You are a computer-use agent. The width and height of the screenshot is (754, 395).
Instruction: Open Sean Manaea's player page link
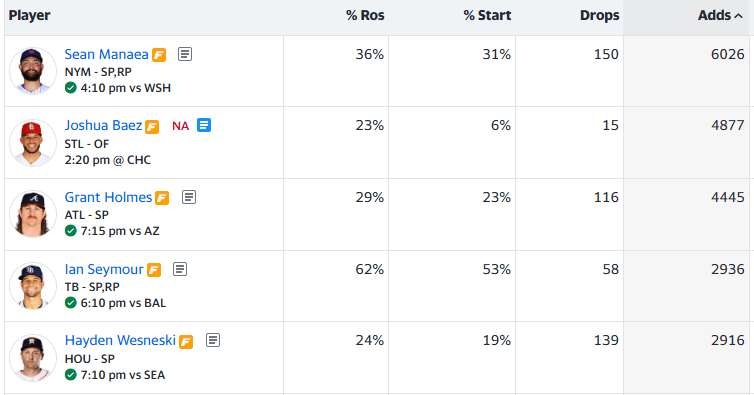point(106,54)
